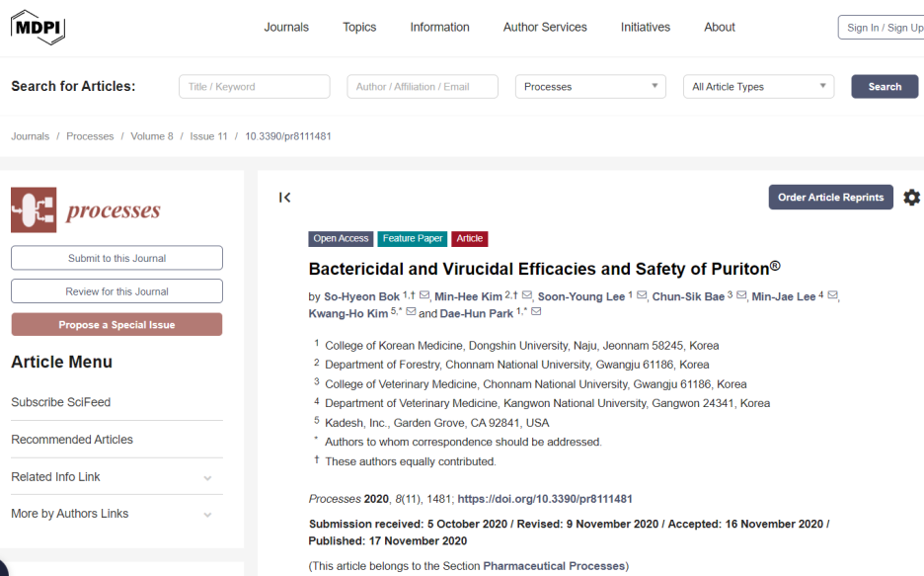The height and width of the screenshot is (576, 924).
Task: Email icon for Min-Hee Kim
Action: point(527,294)
